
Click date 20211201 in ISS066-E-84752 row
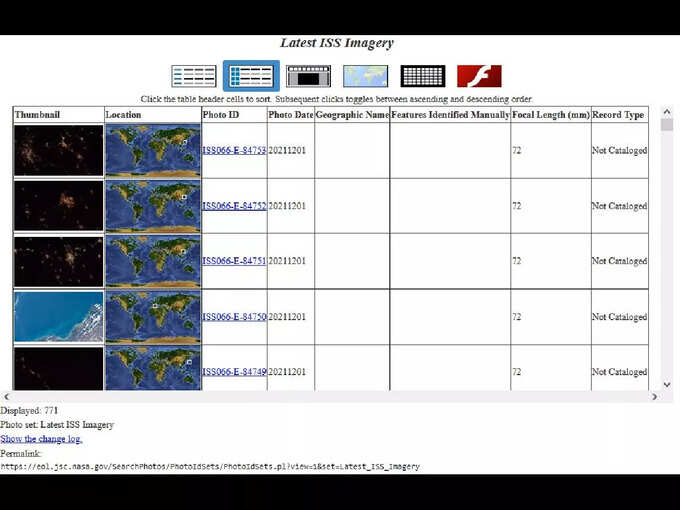coord(287,206)
